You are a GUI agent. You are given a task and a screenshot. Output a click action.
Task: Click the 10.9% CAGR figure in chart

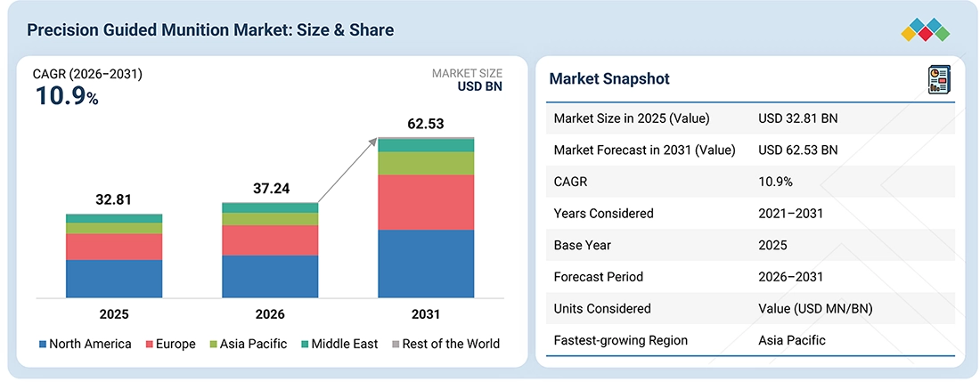(x=67, y=96)
